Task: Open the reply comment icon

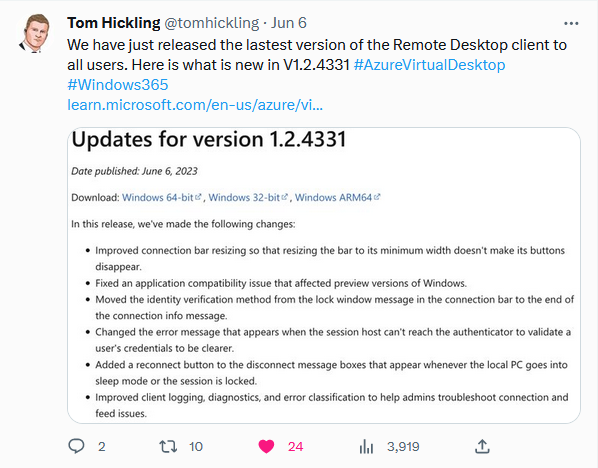Action: click(76, 446)
